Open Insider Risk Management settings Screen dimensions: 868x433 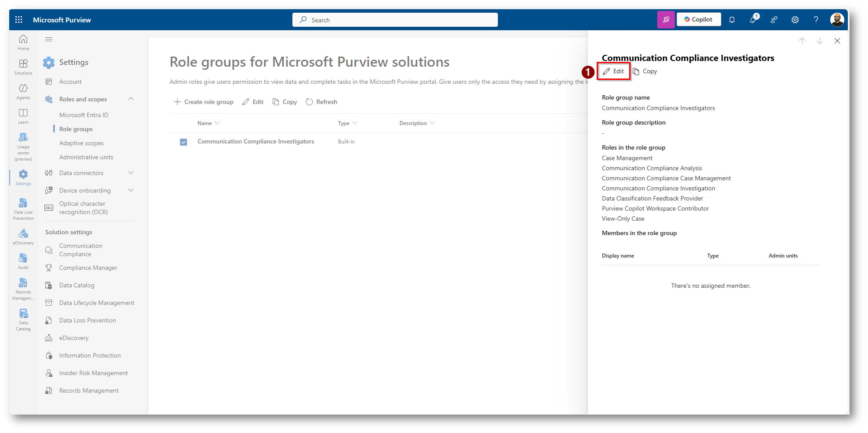point(93,373)
